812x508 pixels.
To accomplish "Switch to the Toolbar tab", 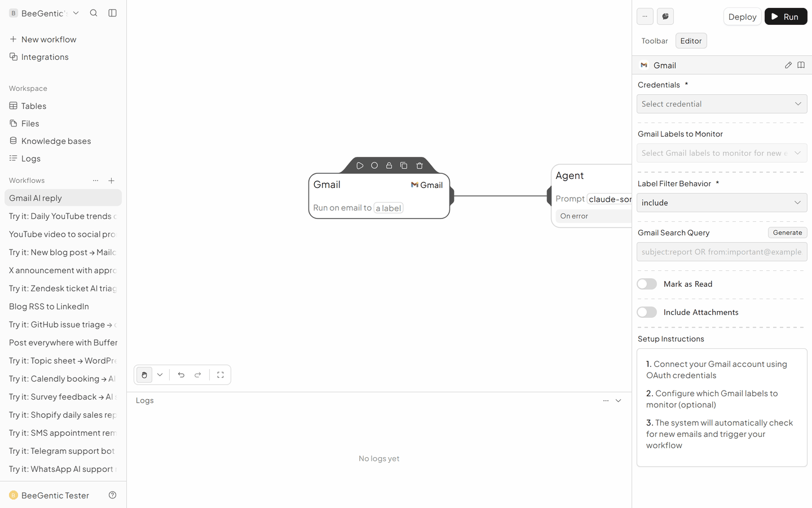I will click(x=655, y=41).
